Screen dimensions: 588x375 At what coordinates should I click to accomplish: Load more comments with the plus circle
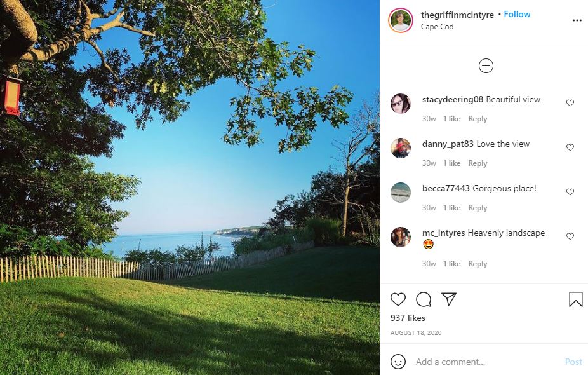[x=486, y=66]
